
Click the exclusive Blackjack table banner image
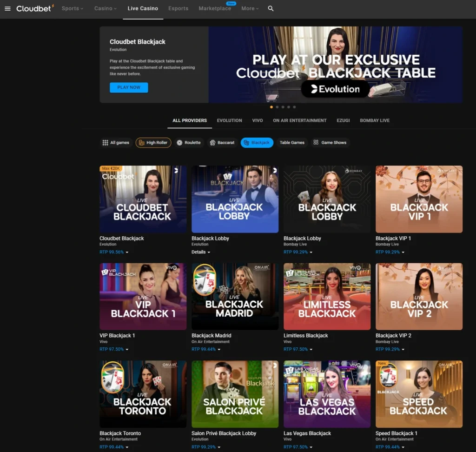[336, 64]
